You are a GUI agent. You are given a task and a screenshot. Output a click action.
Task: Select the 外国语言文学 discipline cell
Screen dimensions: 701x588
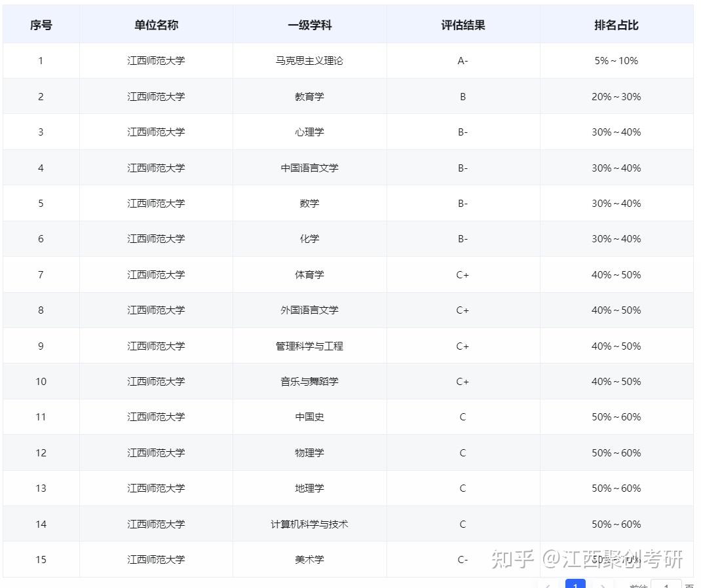pyautogui.click(x=309, y=310)
